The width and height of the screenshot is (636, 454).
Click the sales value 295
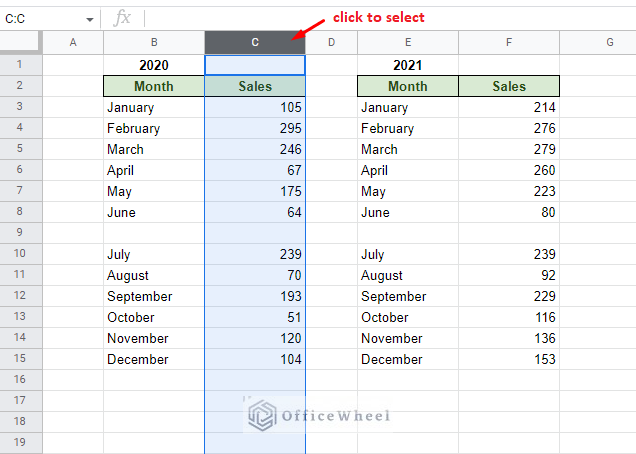255,128
